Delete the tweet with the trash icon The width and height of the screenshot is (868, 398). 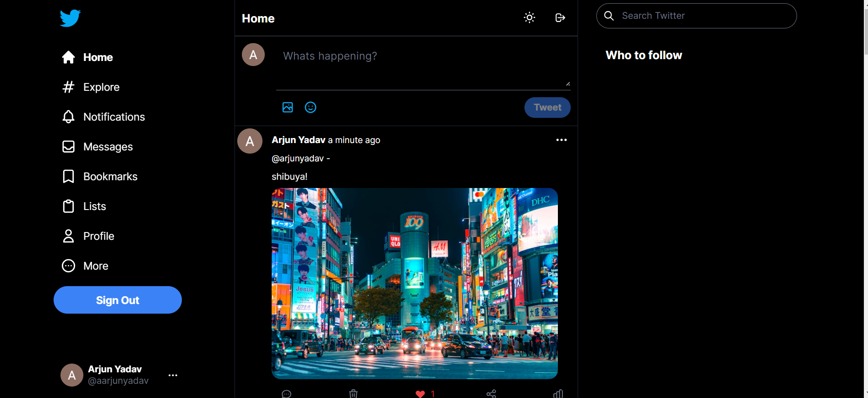(x=353, y=393)
